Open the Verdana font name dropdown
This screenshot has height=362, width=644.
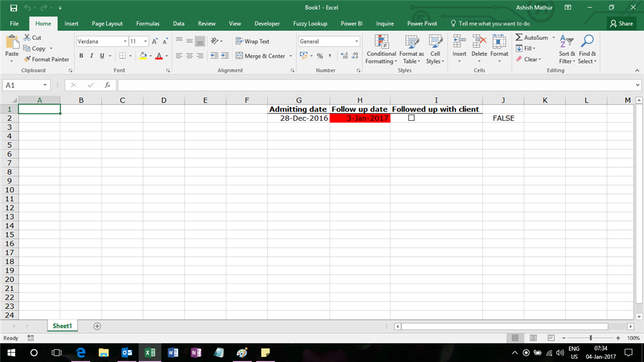click(x=125, y=42)
